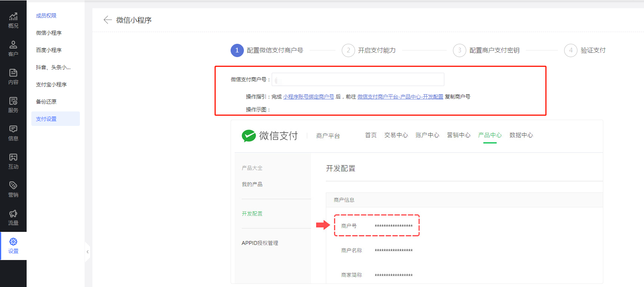
Task: Click step 1 配置微信支付商户号
Action: 267,50
